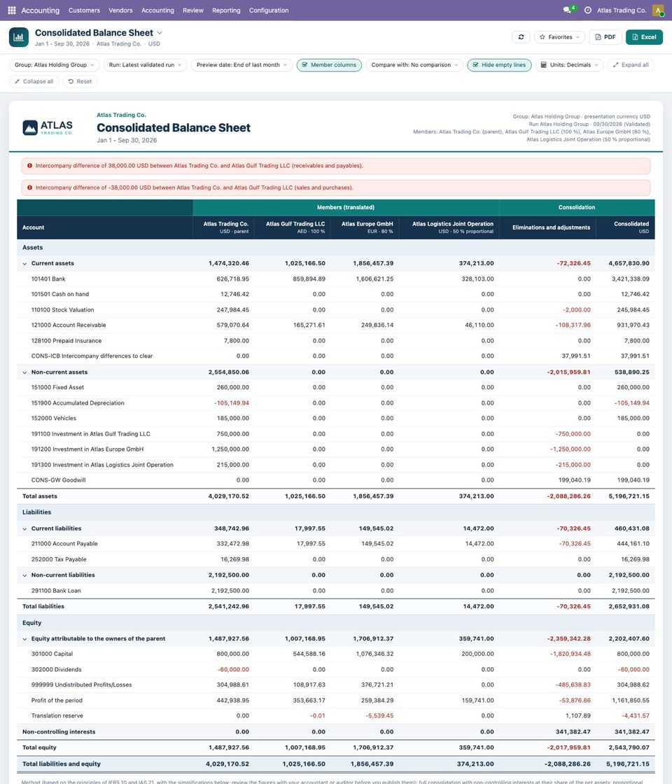Open the Units: Decimals dropdown
The width and height of the screenshot is (672, 784).
(x=570, y=65)
